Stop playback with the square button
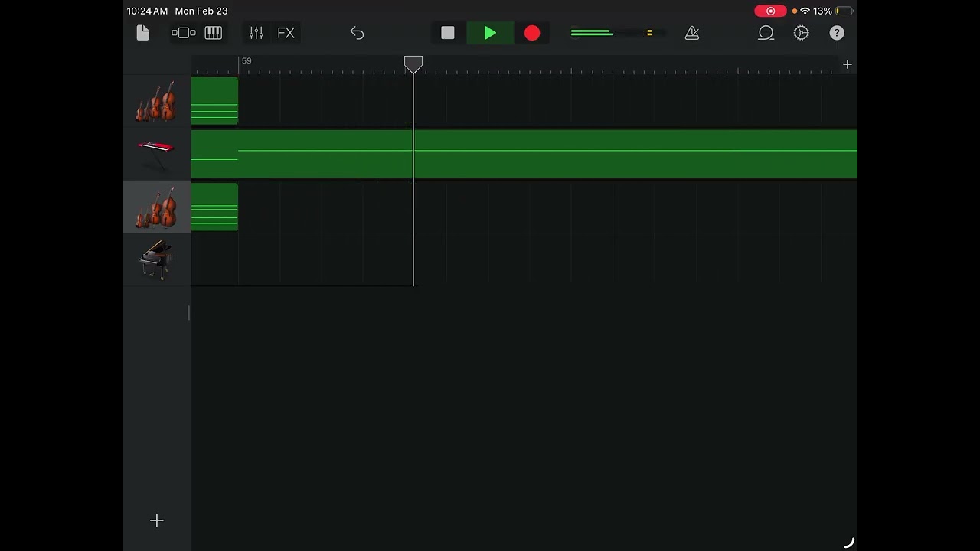This screenshot has height=551, width=980. click(x=448, y=33)
